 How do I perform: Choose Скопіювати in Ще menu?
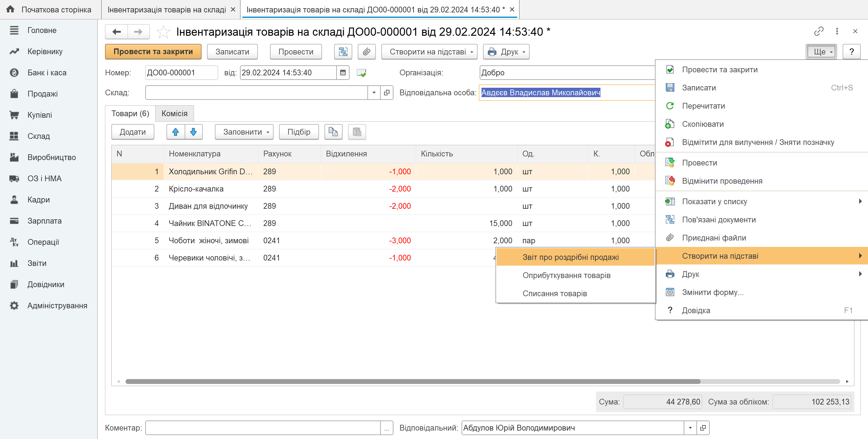coord(762,124)
